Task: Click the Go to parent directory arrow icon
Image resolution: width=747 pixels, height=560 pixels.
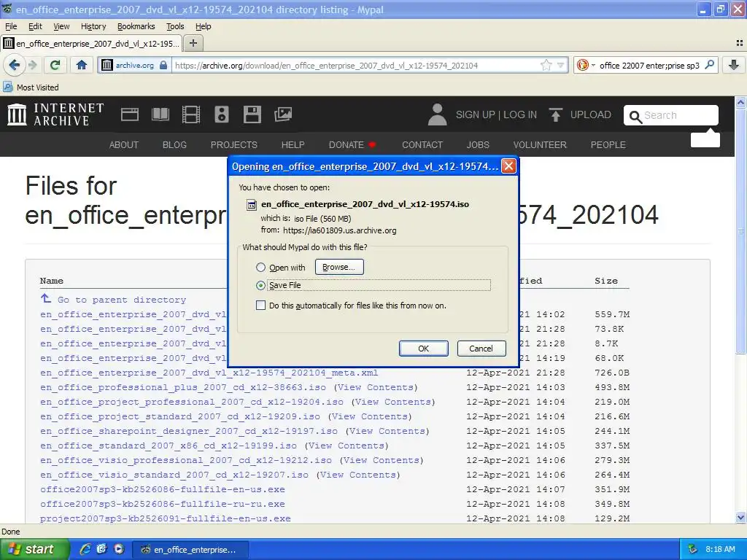Action: [46, 298]
